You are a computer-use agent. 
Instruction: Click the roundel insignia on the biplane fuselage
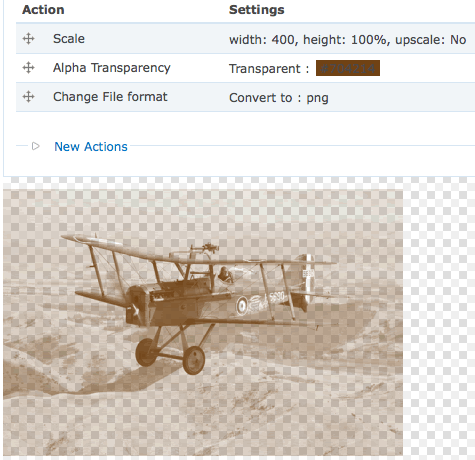tap(242, 306)
